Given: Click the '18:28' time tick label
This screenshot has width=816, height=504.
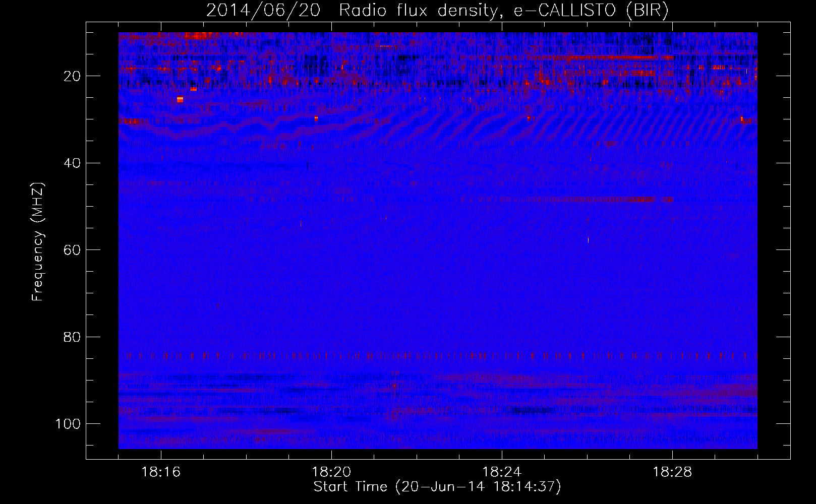Looking at the screenshot, I should tap(672, 472).
